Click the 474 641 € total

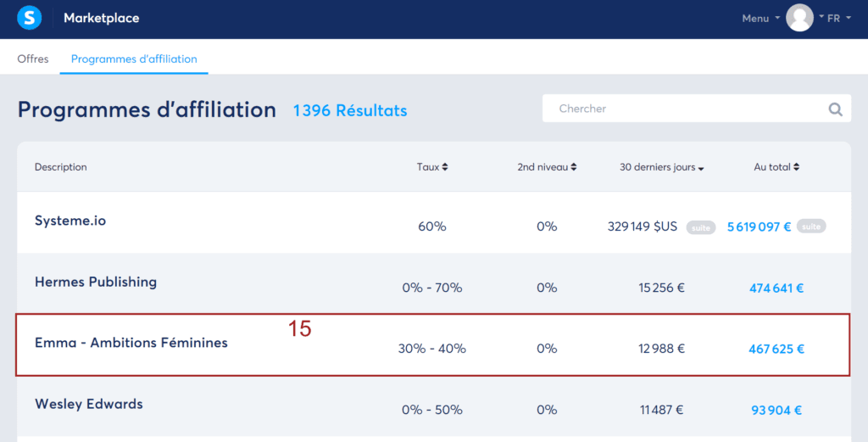point(776,288)
